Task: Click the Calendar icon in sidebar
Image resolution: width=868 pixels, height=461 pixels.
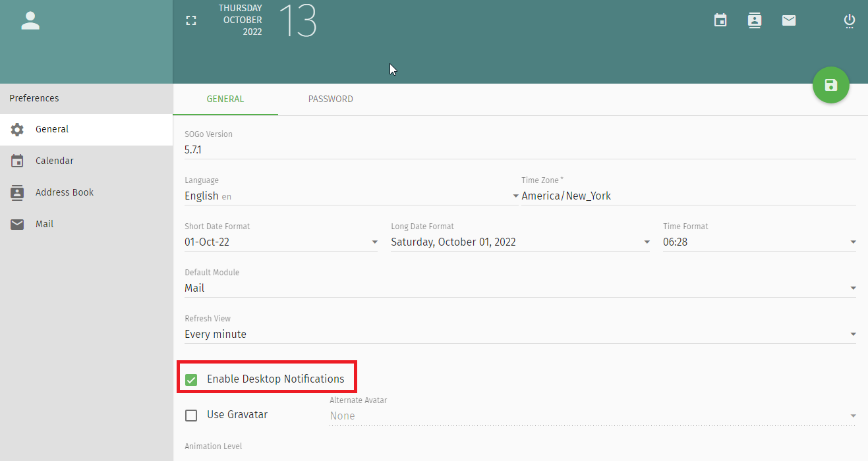Action: [17, 161]
